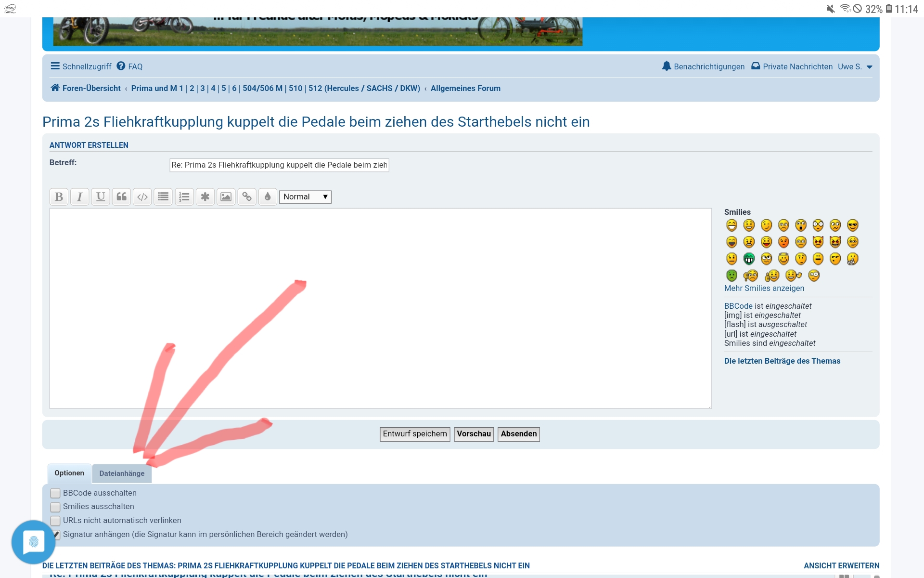Open font color picker drop icon
The image size is (924, 578).
tap(268, 197)
